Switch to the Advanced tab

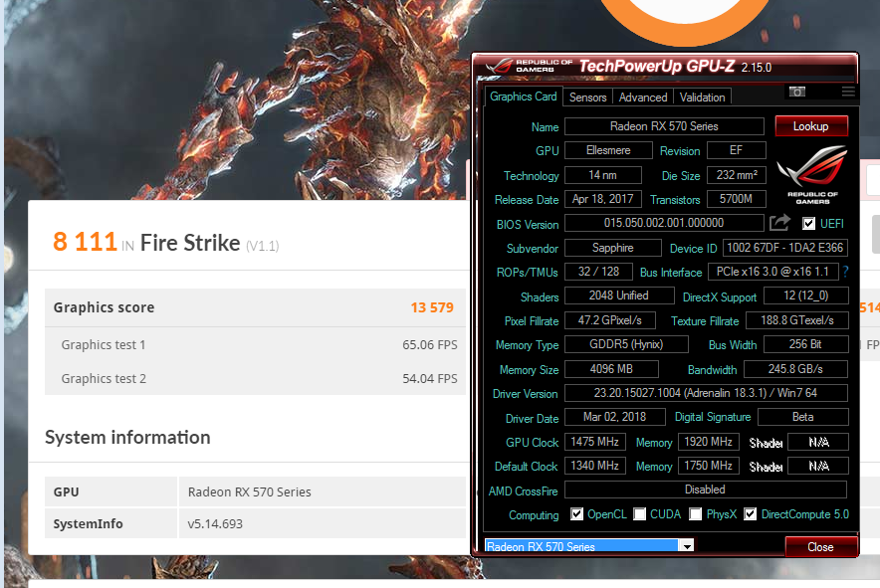tap(643, 98)
